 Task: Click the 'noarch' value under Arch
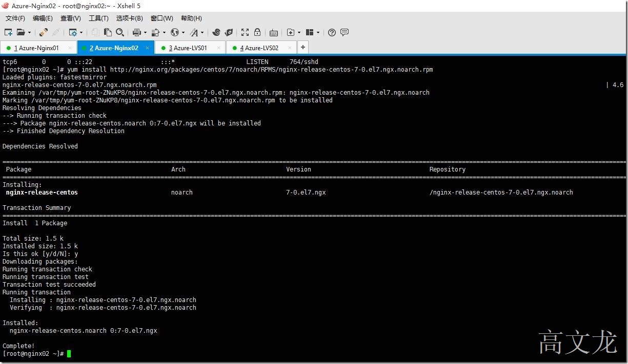182,192
